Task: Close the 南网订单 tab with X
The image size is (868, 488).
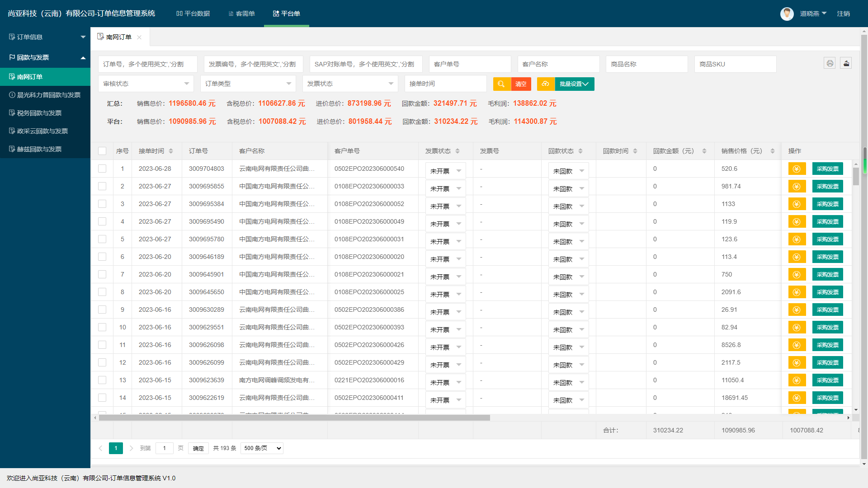Action: [x=139, y=38]
